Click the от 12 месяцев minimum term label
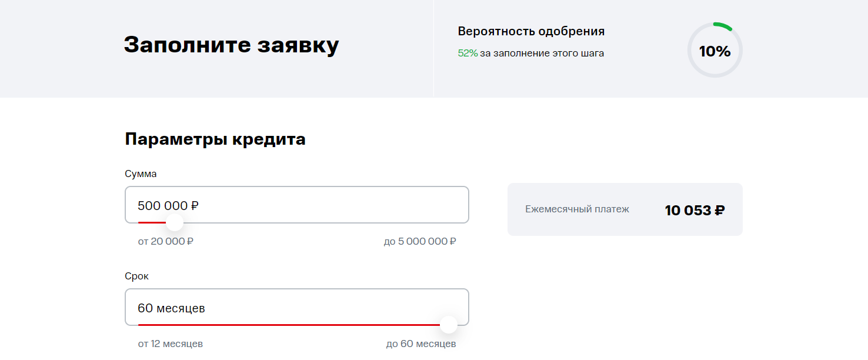Viewport: 868px width, 360px height. tap(171, 344)
